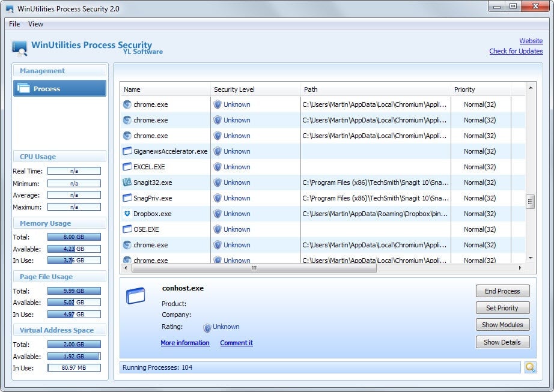Click the shield icon in the Snagit32.exe row

pyautogui.click(x=218, y=182)
